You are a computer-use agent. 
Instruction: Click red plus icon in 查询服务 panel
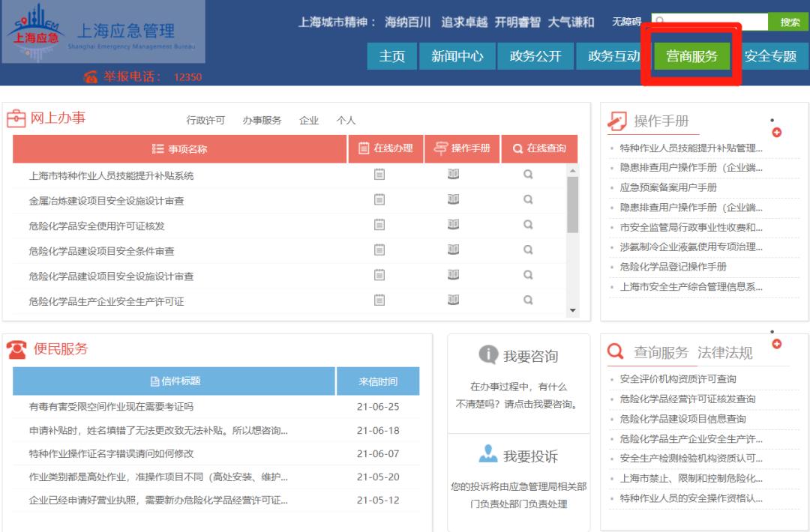(x=776, y=343)
